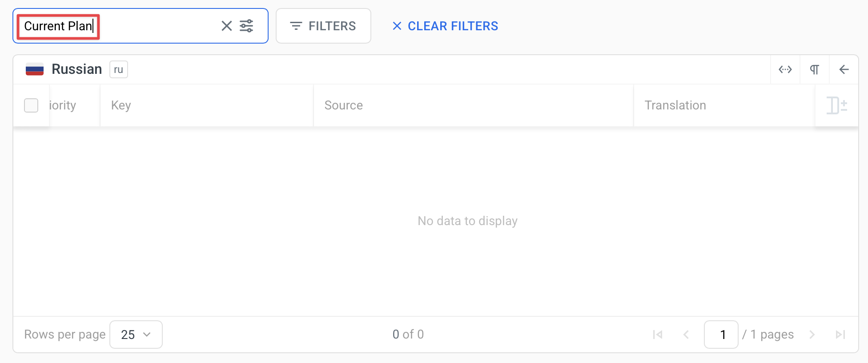Click the Translation column header
Screen dimensions: 868x363
pos(675,105)
